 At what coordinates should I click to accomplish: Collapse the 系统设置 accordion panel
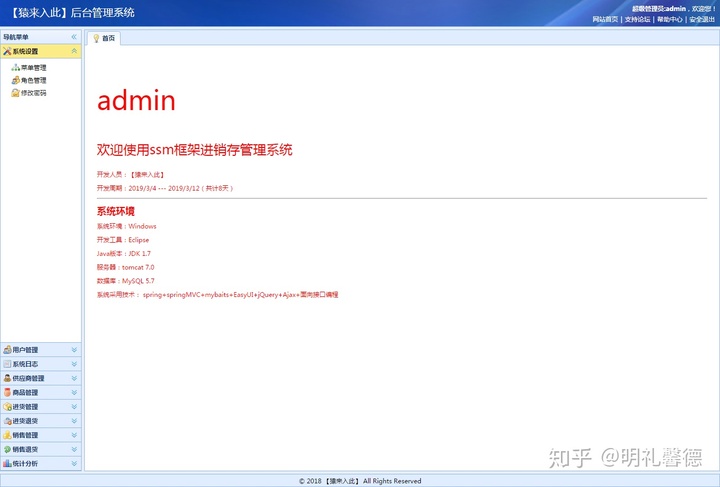74,51
